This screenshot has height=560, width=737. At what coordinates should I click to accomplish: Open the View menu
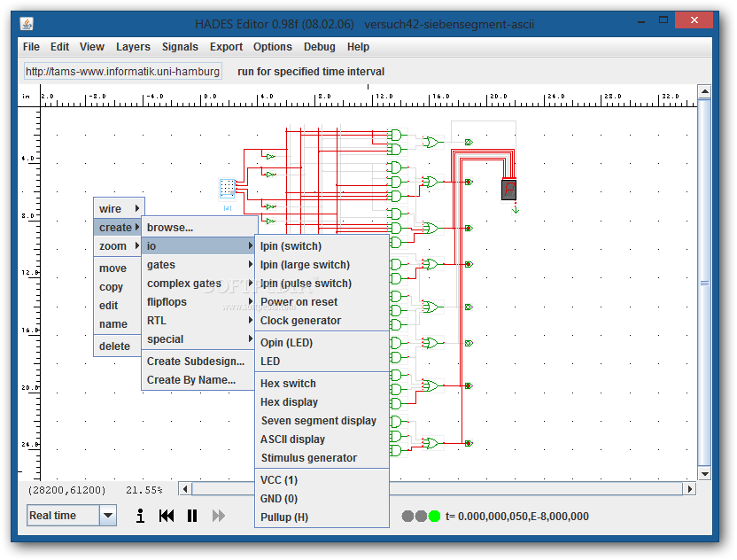click(x=91, y=47)
